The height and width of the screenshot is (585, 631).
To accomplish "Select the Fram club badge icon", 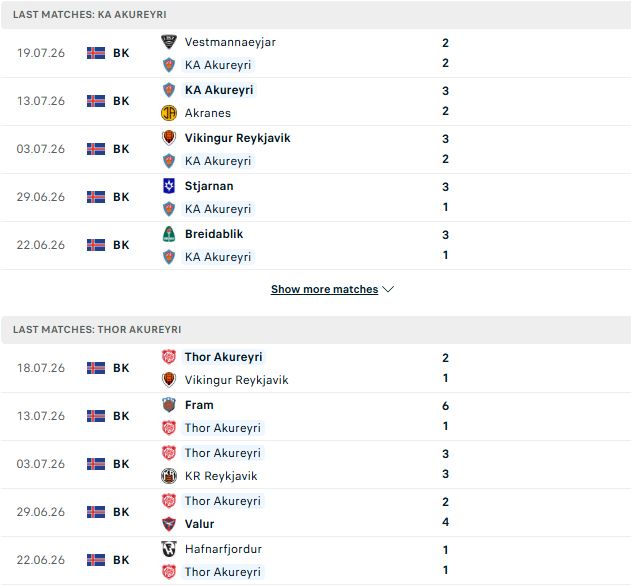I will (x=169, y=405).
